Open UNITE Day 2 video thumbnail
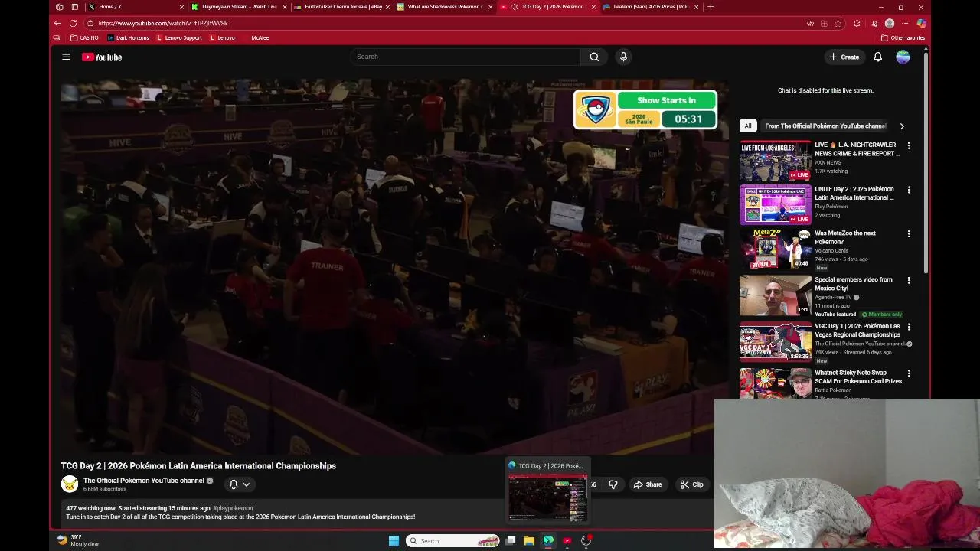The height and width of the screenshot is (551, 980). 775,204
